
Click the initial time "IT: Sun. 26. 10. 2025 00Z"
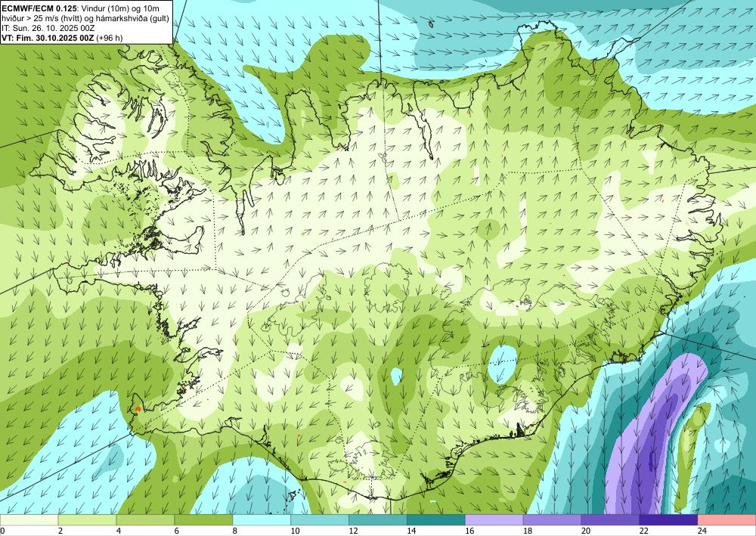[48, 28]
